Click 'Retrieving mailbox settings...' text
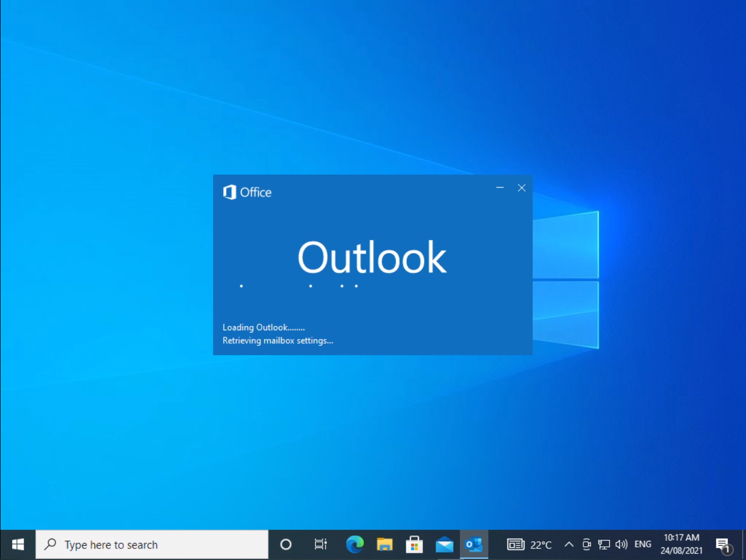Viewport: 746px width, 560px height. click(278, 341)
